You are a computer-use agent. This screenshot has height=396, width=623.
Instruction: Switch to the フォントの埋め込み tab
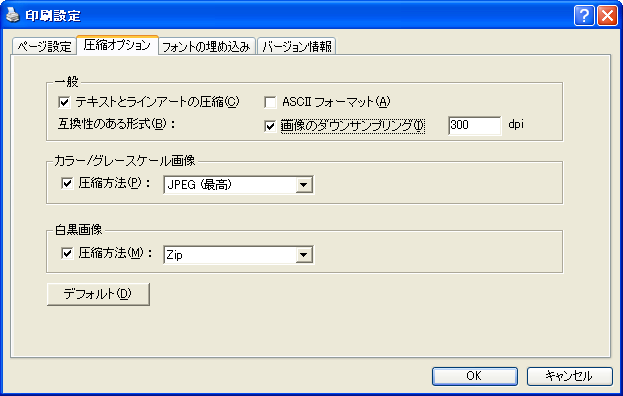pyautogui.click(x=206, y=46)
